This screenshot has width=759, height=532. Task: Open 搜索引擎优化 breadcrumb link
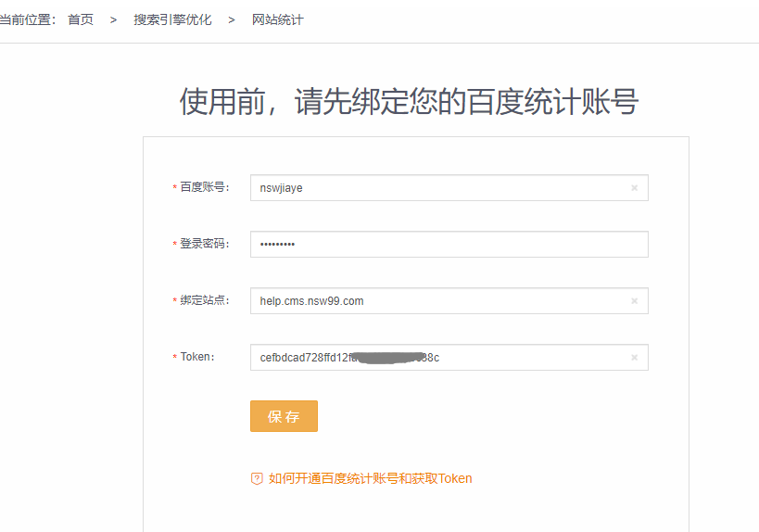[172, 19]
